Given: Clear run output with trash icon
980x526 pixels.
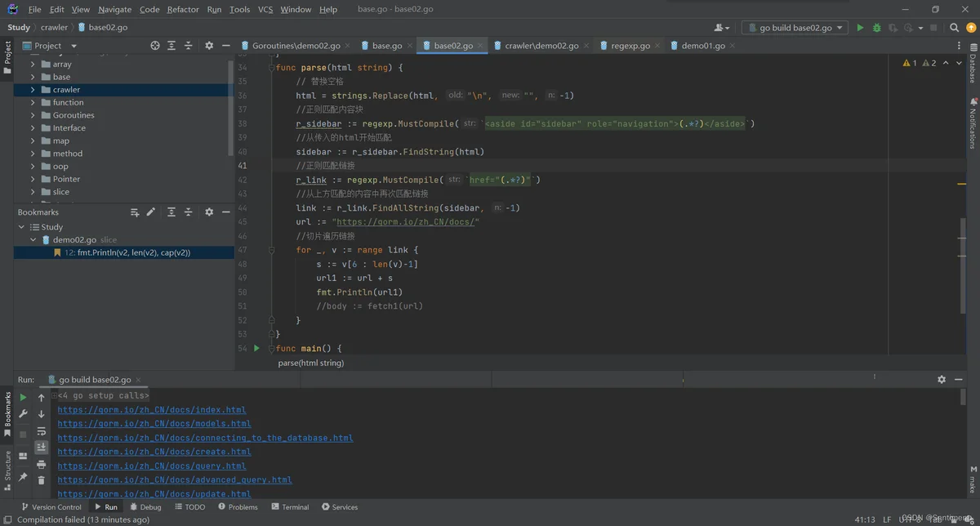Looking at the screenshot, I should click(x=42, y=481).
